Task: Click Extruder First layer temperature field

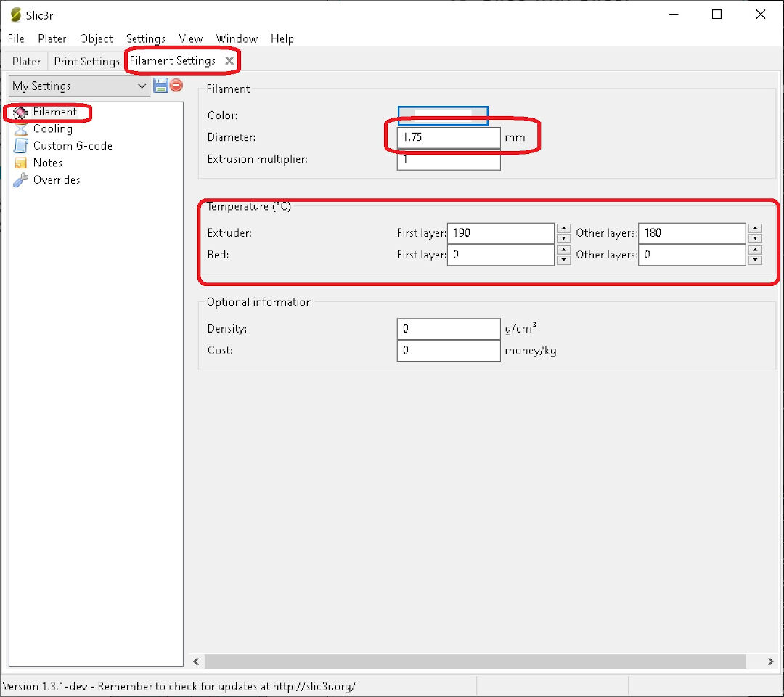Action: point(500,233)
